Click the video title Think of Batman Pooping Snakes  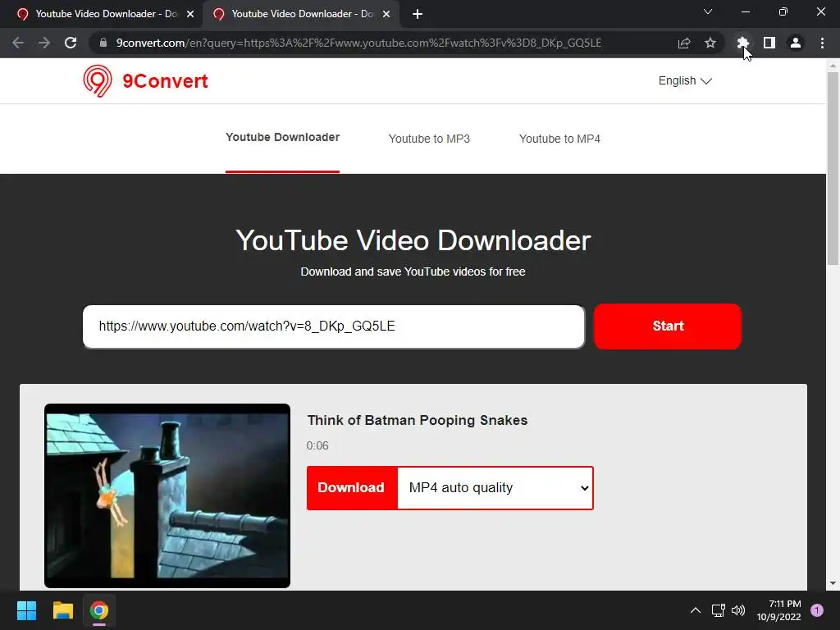click(x=418, y=420)
